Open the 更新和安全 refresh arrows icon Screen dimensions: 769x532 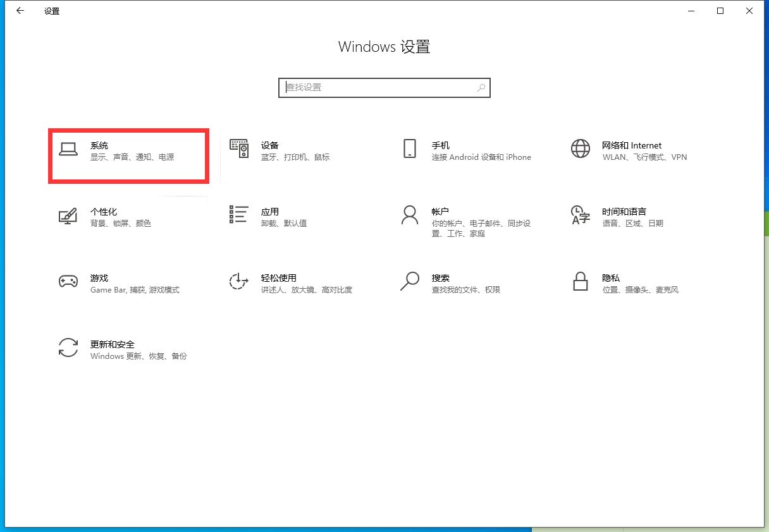(68, 348)
